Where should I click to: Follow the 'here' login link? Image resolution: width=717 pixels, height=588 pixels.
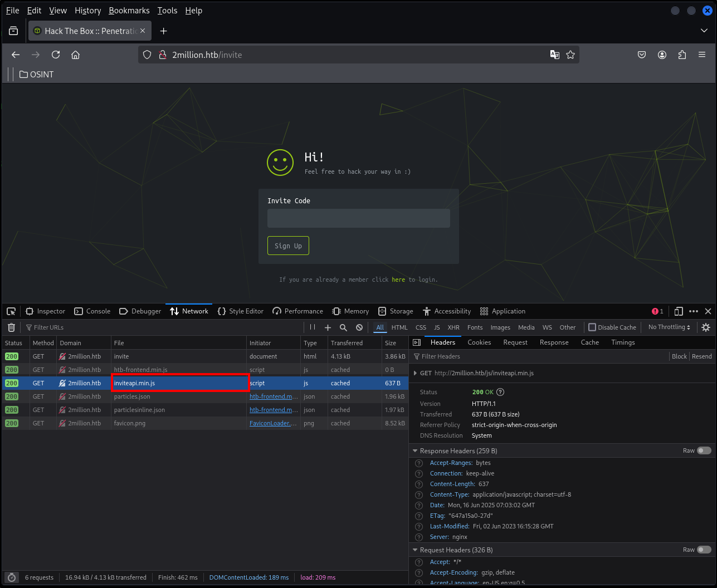[398, 280]
